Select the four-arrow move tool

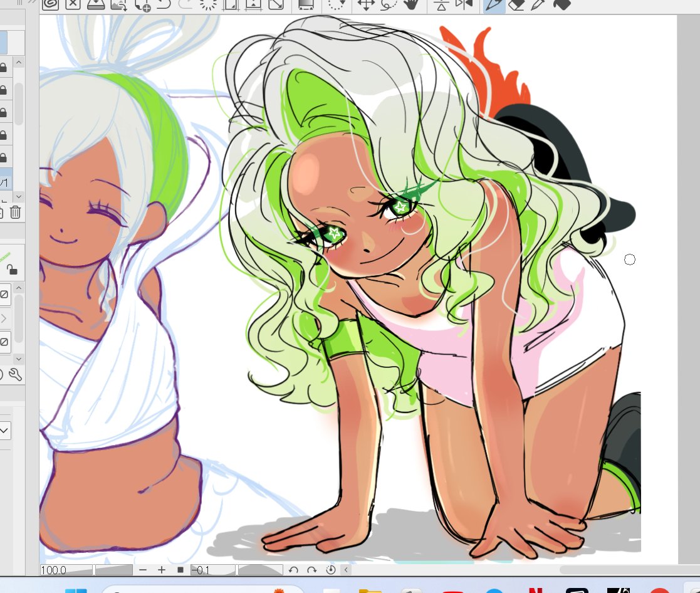(365, 4)
